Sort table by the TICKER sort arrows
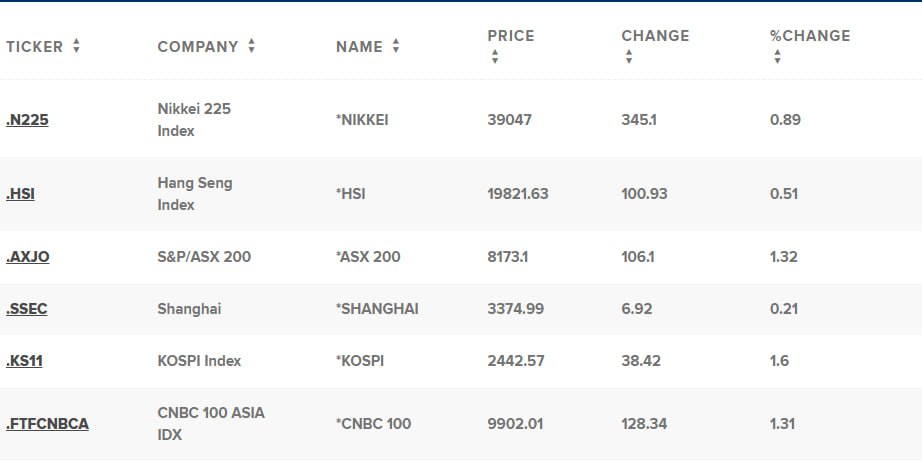922x462 pixels. click(76, 46)
